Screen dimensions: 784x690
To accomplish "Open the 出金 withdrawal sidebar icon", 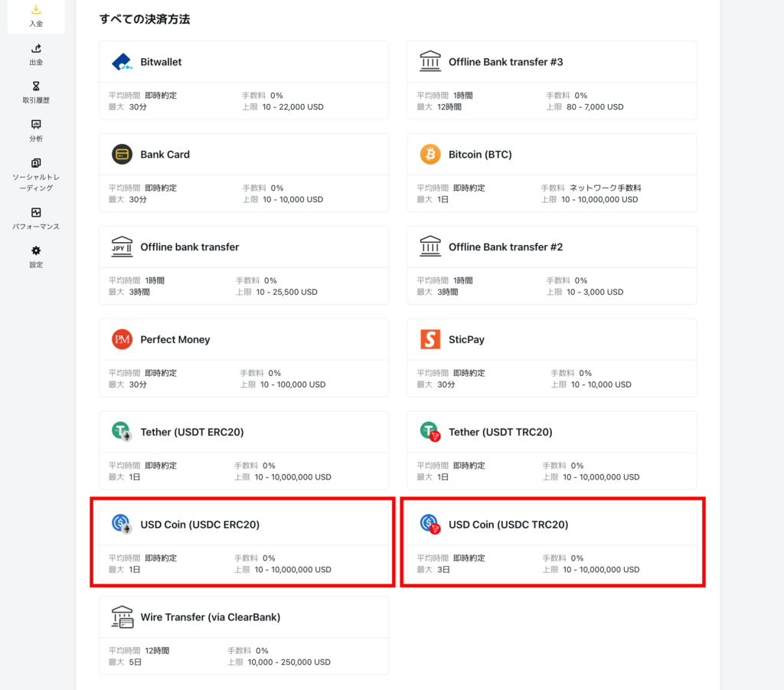I will point(36,48).
